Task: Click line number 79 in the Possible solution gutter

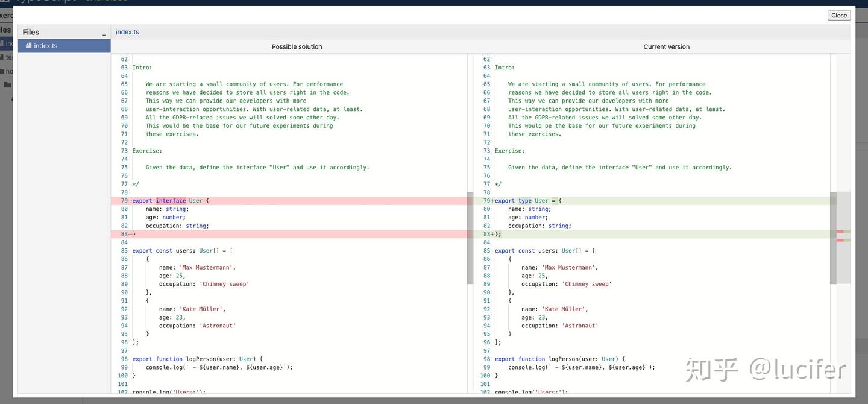Action: [124, 201]
